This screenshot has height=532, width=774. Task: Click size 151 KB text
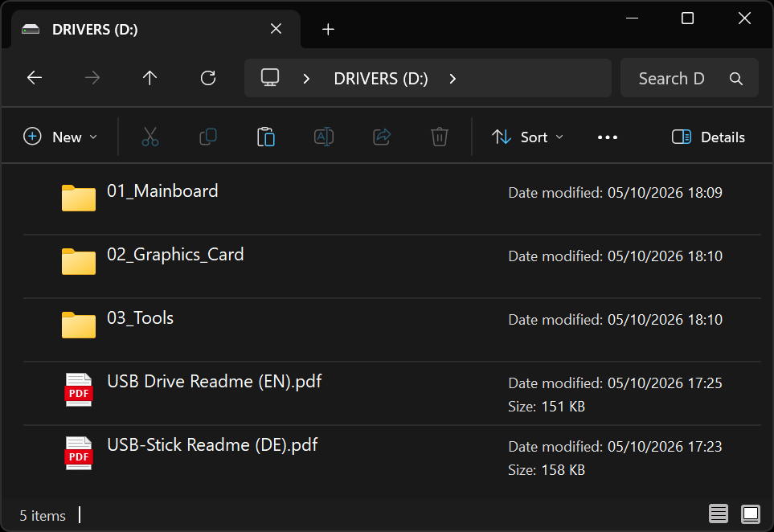pos(547,406)
